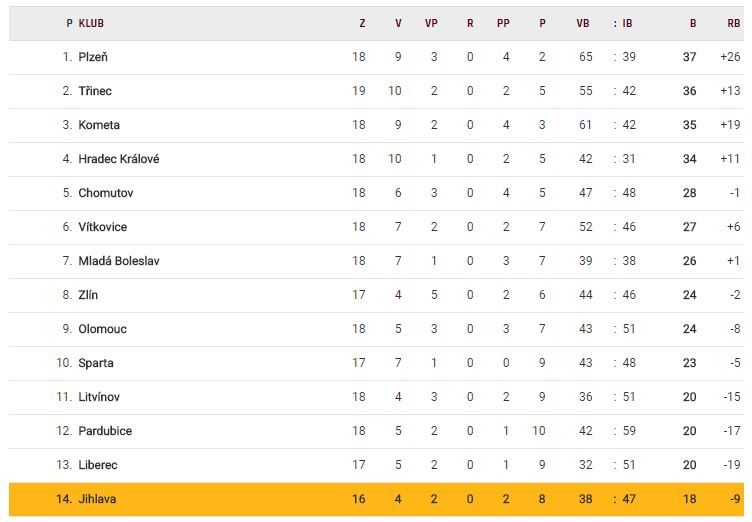Image resolution: width=752 pixels, height=522 pixels.
Task: Click the RB column header
Action: tap(733, 23)
